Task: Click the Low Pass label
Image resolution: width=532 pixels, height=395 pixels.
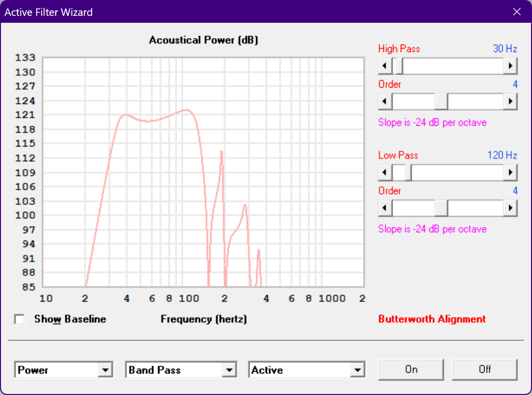Action: click(398, 155)
